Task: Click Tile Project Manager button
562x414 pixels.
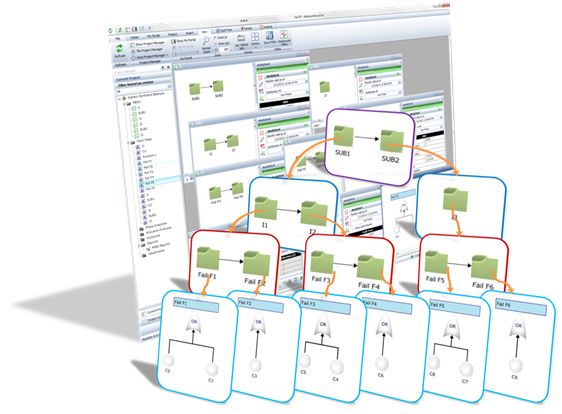Action: (x=148, y=50)
